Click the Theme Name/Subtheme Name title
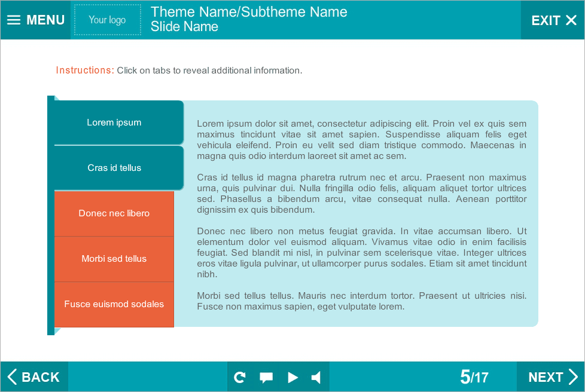 [x=249, y=12]
